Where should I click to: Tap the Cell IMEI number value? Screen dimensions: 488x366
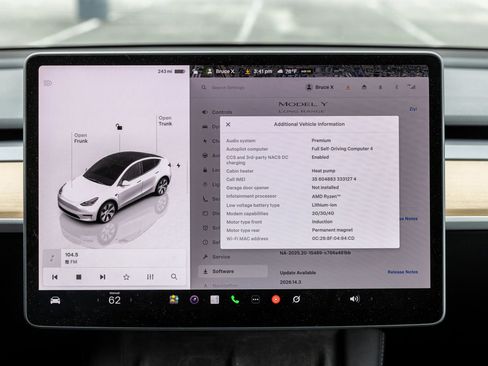tap(334, 179)
